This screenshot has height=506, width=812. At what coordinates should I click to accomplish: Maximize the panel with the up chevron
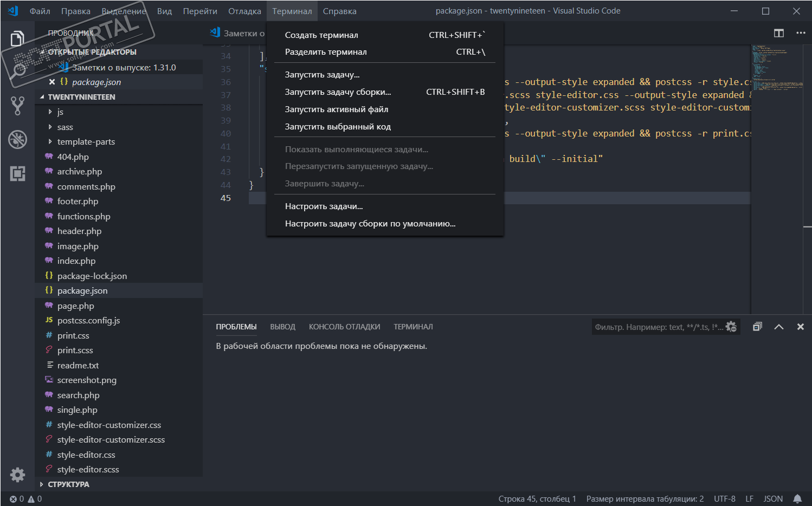point(779,327)
